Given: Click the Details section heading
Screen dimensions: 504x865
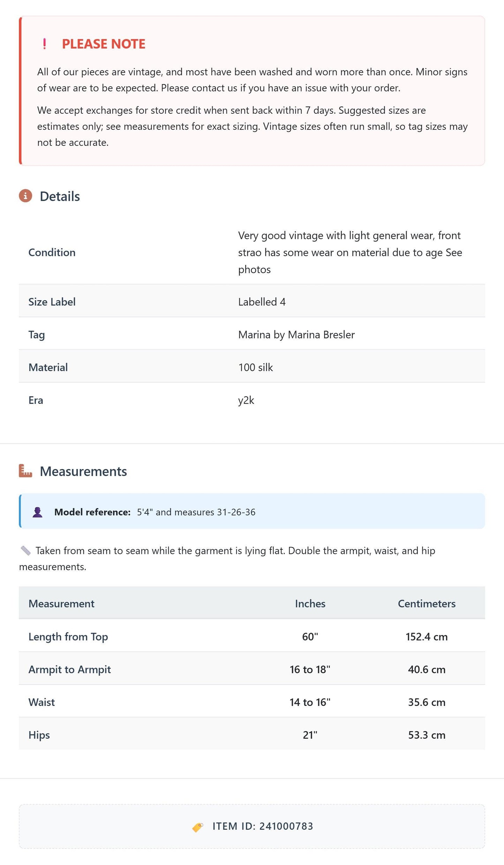Looking at the screenshot, I should 60,196.
